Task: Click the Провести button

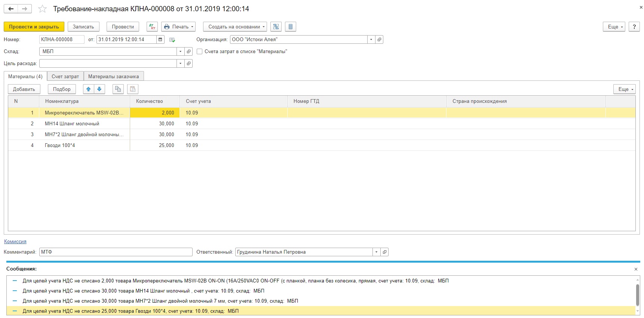Action: tap(123, 27)
